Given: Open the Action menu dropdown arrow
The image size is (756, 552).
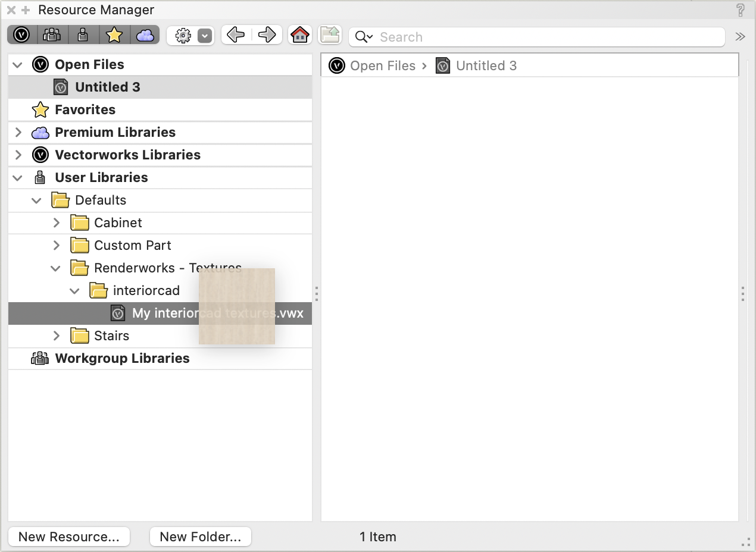Looking at the screenshot, I should 205,36.
